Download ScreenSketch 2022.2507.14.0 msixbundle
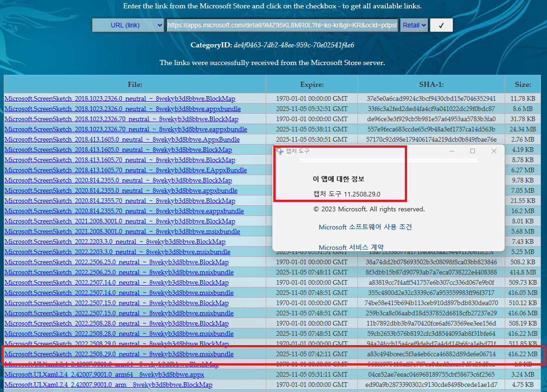 [x=119, y=293]
